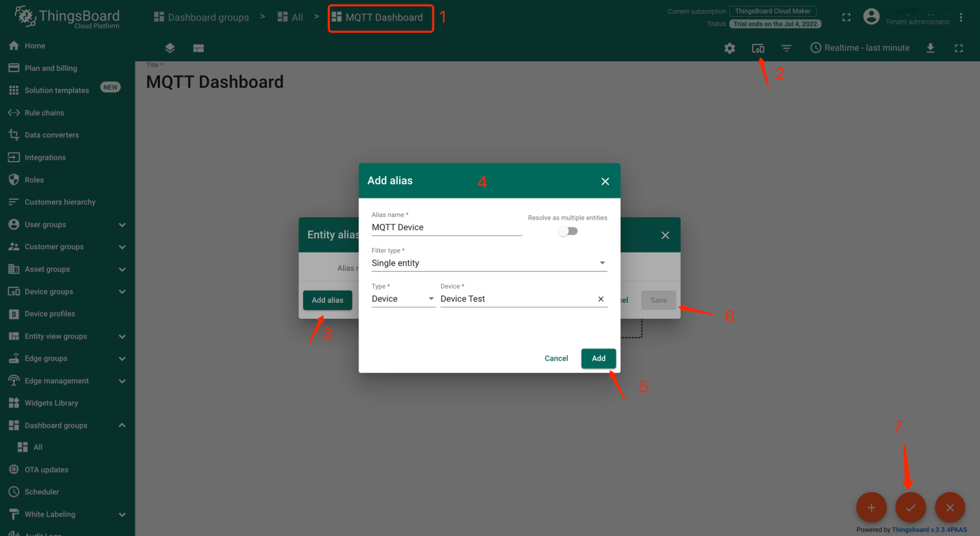Open Plan and billing
The image size is (980, 536).
pyautogui.click(x=68, y=68)
